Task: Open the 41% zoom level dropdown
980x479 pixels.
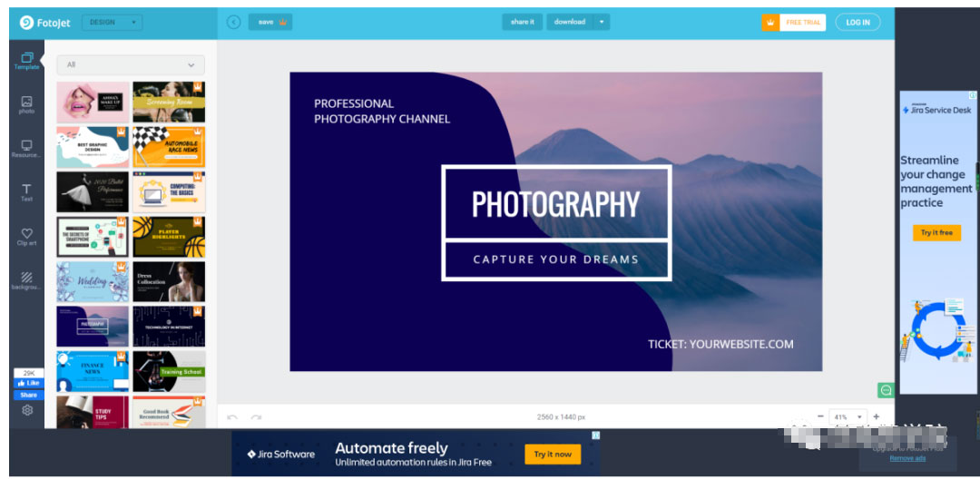Action: click(x=848, y=417)
